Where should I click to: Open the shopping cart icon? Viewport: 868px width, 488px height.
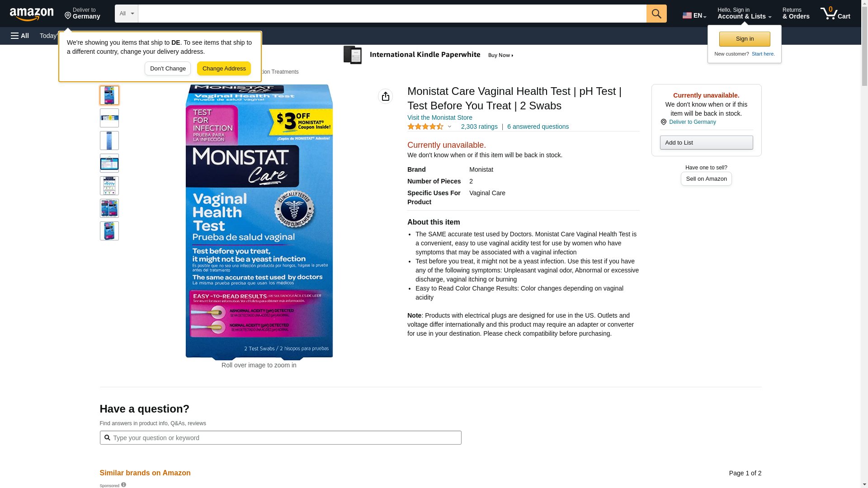(x=835, y=14)
